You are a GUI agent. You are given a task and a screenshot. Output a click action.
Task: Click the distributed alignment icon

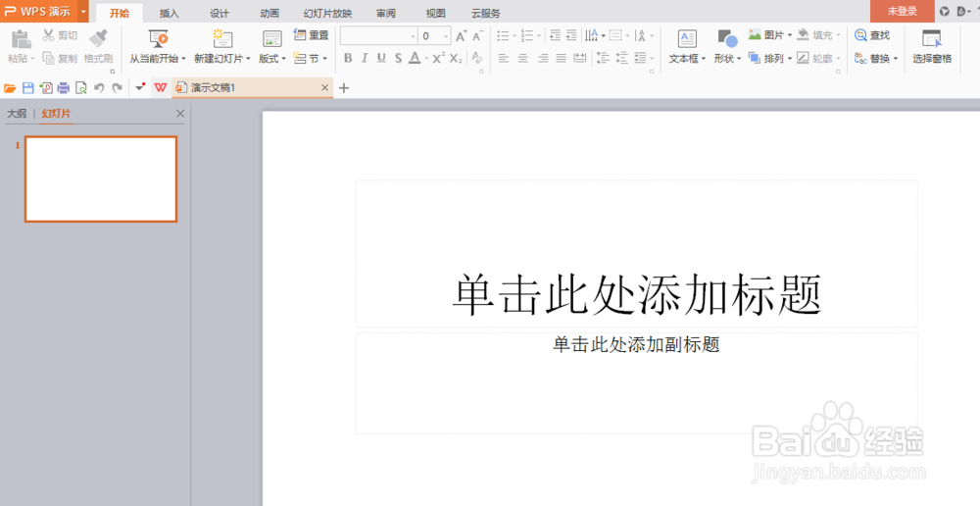pyautogui.click(x=580, y=58)
